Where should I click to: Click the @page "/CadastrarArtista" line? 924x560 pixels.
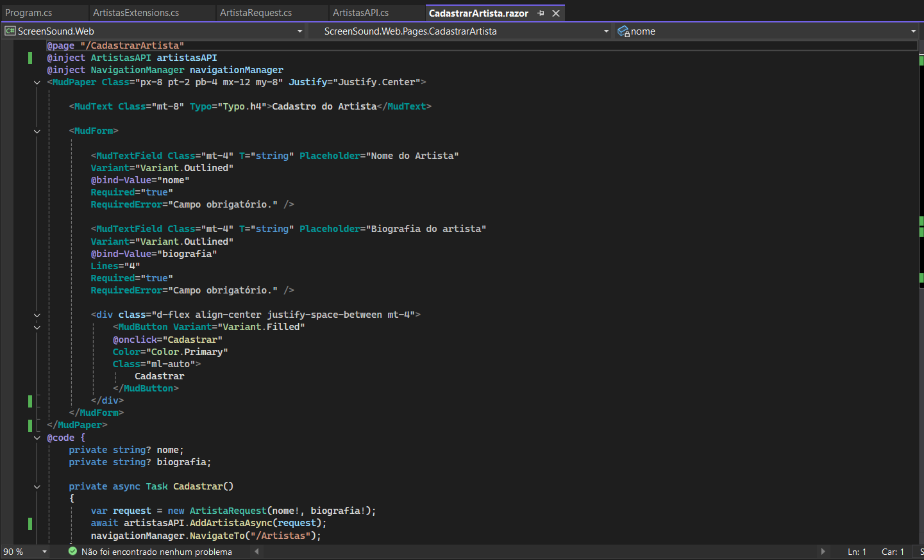(115, 45)
